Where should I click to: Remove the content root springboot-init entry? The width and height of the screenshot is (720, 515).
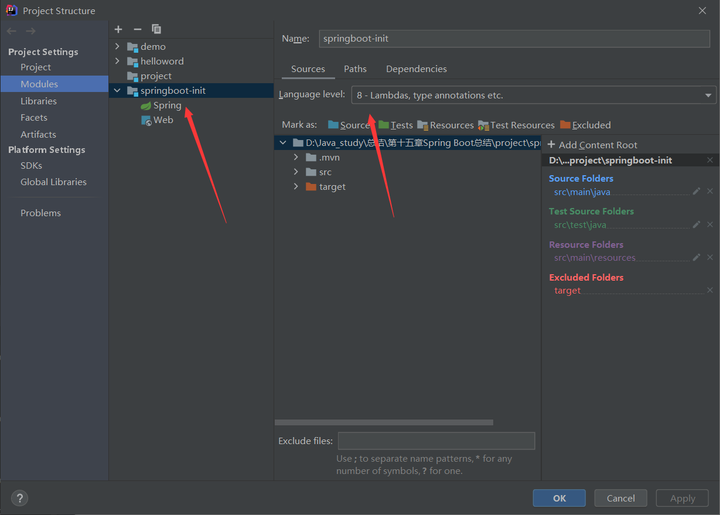pos(710,160)
